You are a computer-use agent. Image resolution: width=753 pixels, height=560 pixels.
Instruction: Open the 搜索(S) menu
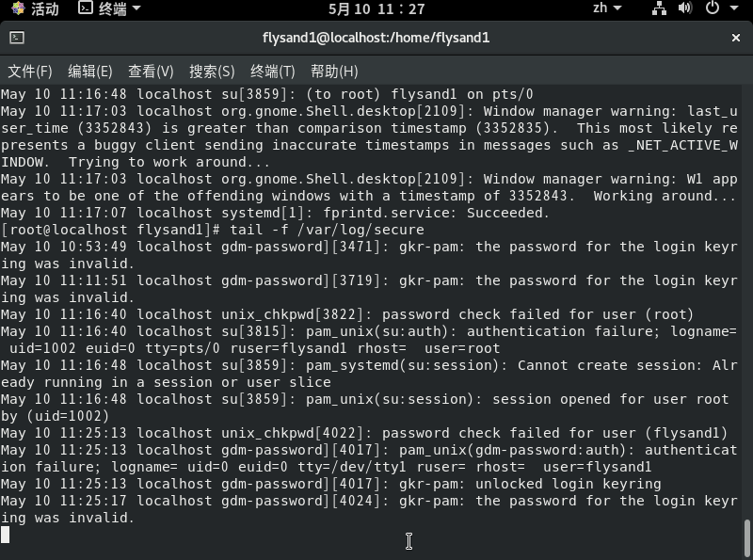pos(212,72)
